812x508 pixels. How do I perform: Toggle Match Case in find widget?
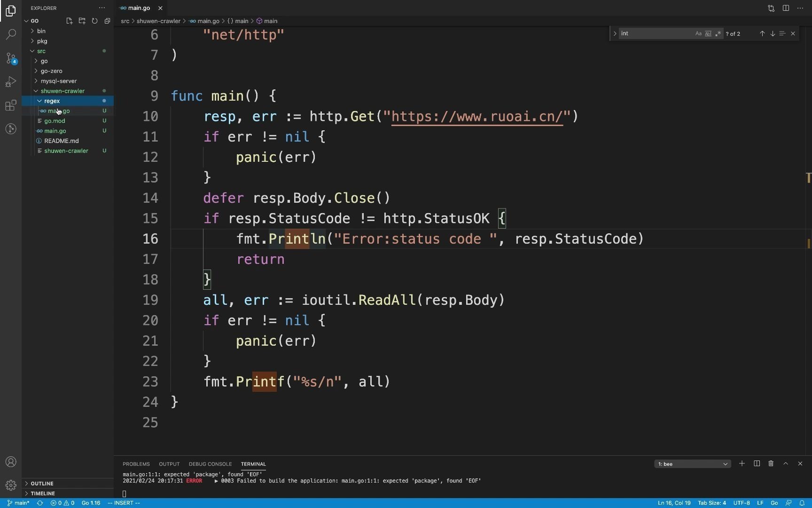698,33
